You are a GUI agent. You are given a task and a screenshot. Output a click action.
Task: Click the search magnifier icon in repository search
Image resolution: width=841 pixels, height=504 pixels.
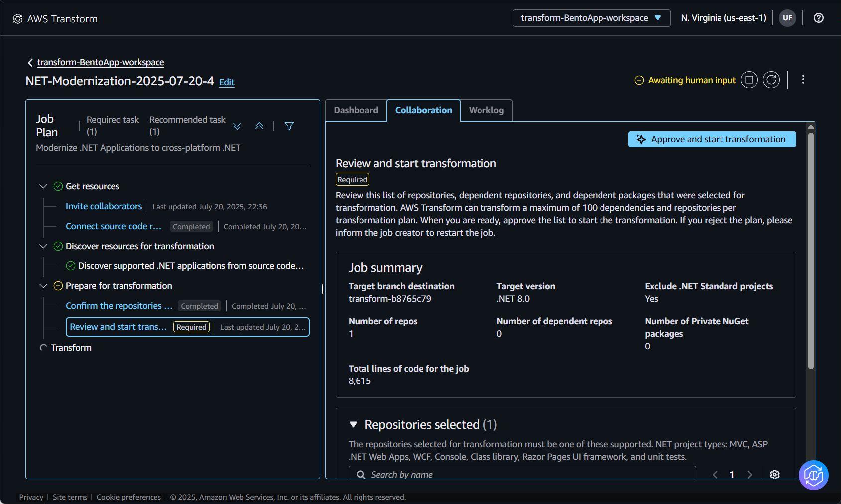pyautogui.click(x=361, y=475)
